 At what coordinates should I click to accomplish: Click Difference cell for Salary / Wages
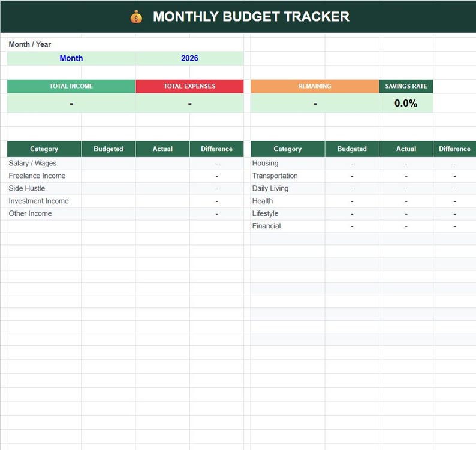pos(217,163)
